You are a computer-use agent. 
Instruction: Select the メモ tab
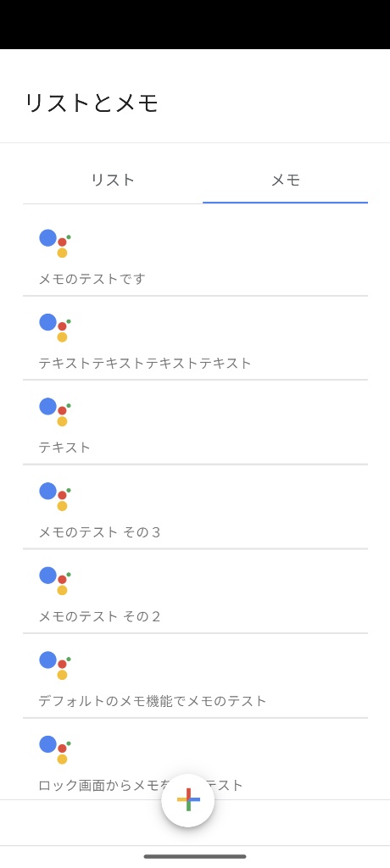[286, 180]
